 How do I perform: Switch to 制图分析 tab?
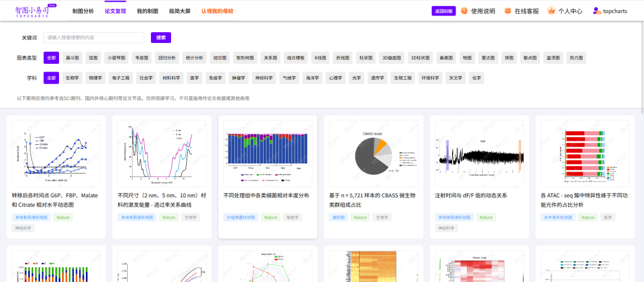83,11
